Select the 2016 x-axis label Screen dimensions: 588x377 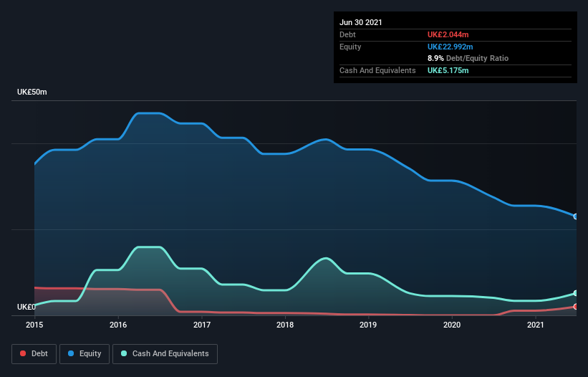click(x=118, y=325)
